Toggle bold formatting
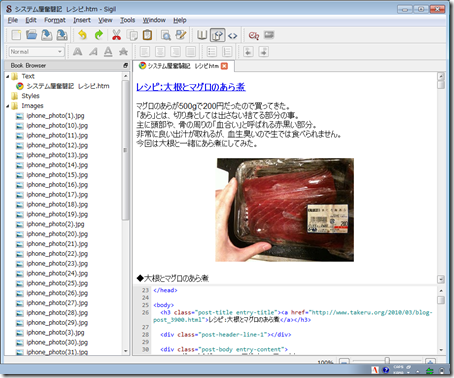 click(78, 52)
